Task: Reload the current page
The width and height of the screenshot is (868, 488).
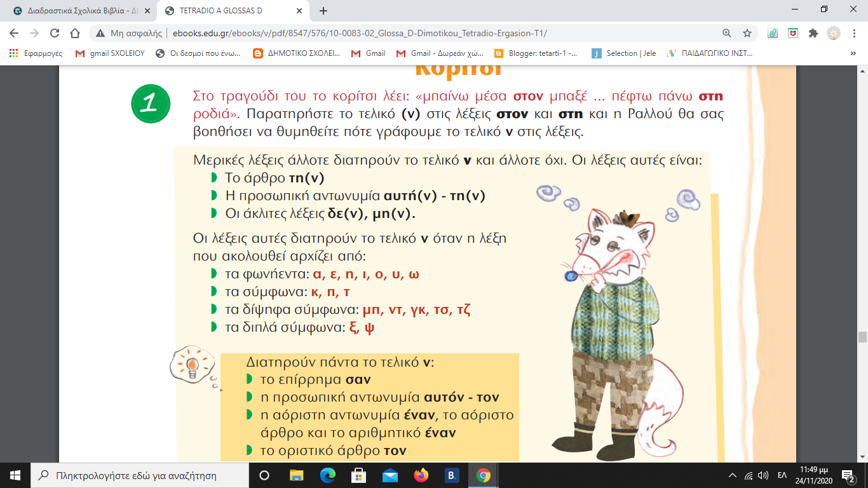Action: 55,33
